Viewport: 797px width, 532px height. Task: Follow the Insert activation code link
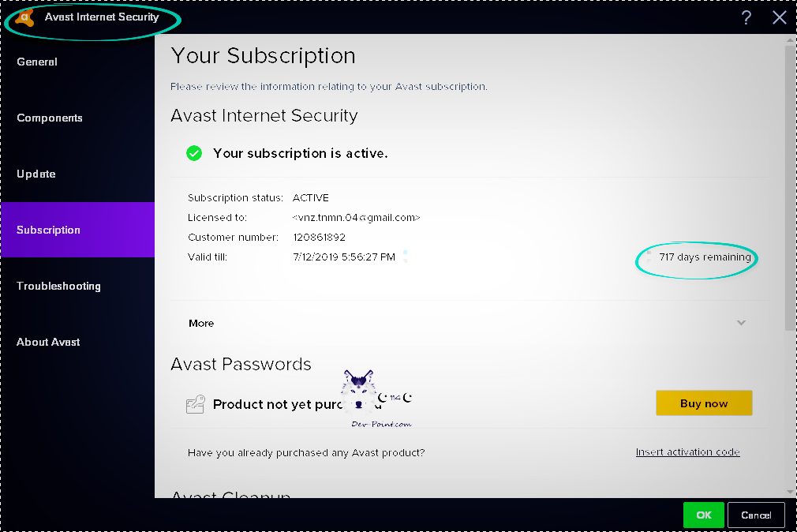coord(687,452)
